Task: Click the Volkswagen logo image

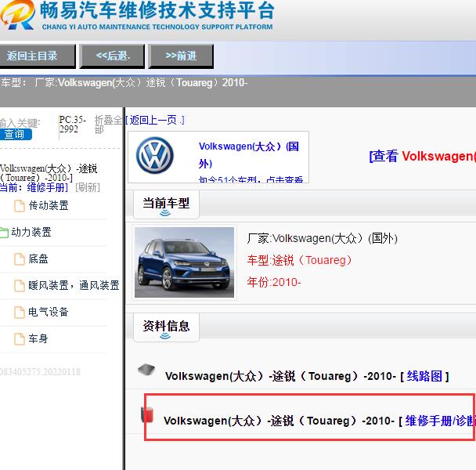Action: pos(155,155)
